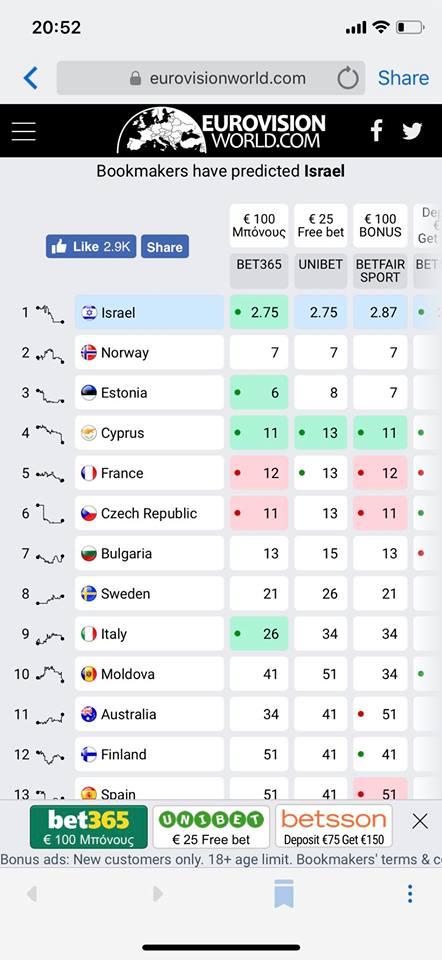The height and width of the screenshot is (960, 442).
Task: Click the bet365 €100 bonus ad
Action: 89,826
